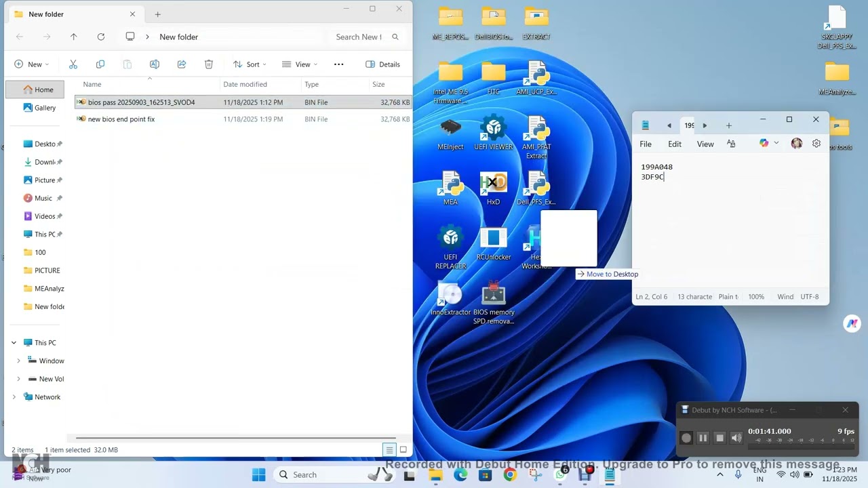Open Notepad View menu
Image resolution: width=868 pixels, height=488 pixels.
point(705,144)
